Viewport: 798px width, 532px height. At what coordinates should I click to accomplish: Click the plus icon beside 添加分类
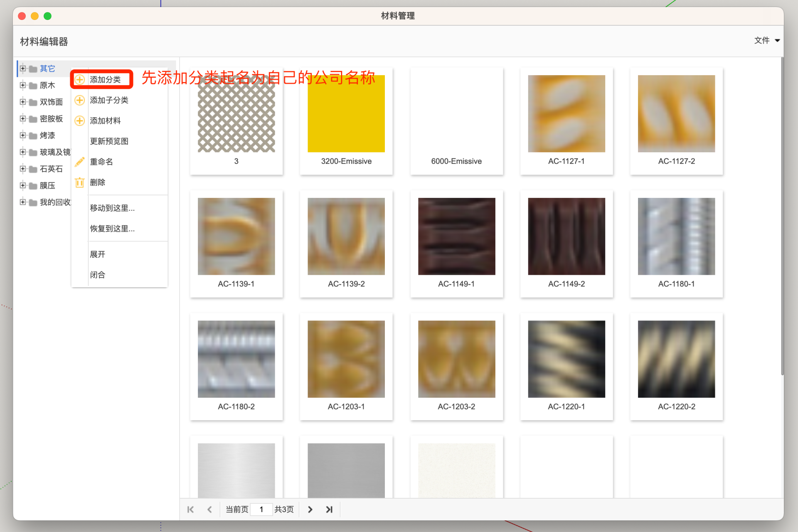[x=79, y=79]
